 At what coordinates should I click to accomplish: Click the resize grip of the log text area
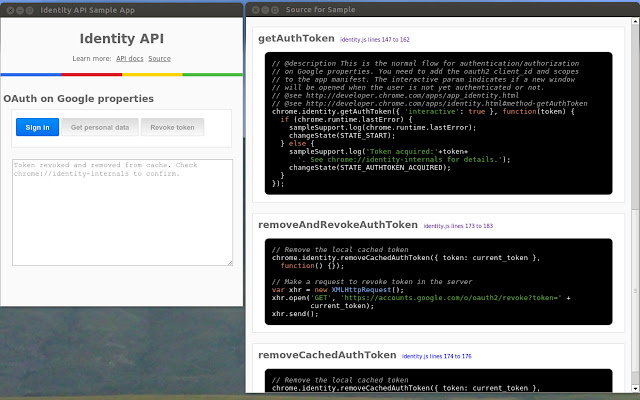pos(230,263)
